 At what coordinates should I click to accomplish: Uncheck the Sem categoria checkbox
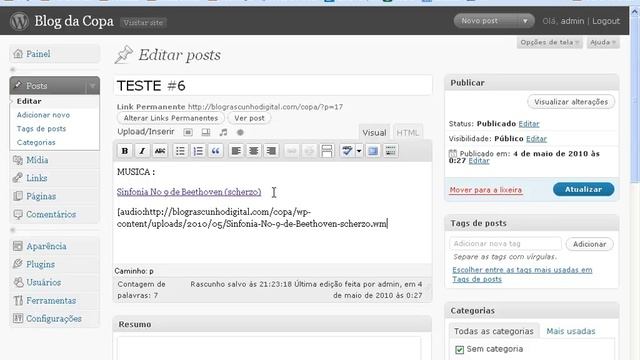click(460, 350)
